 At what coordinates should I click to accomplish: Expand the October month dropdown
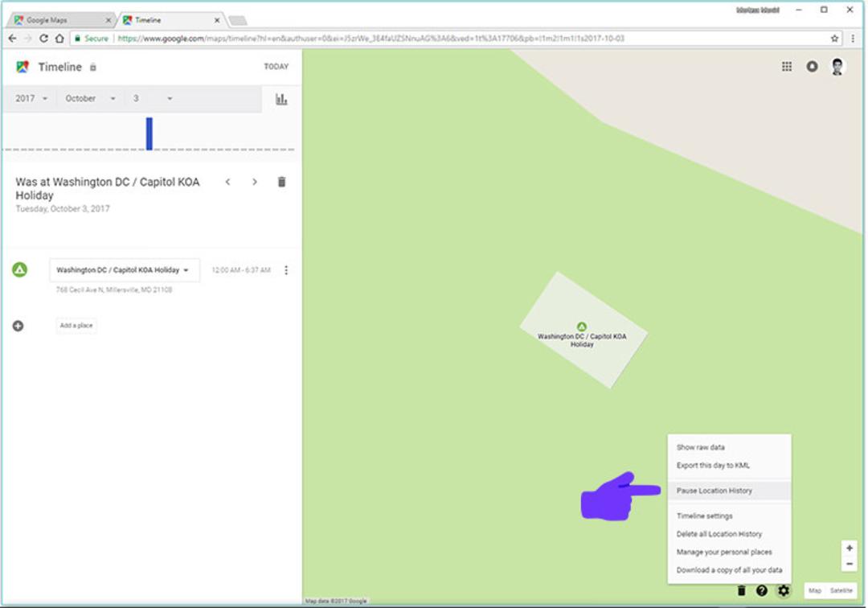90,99
